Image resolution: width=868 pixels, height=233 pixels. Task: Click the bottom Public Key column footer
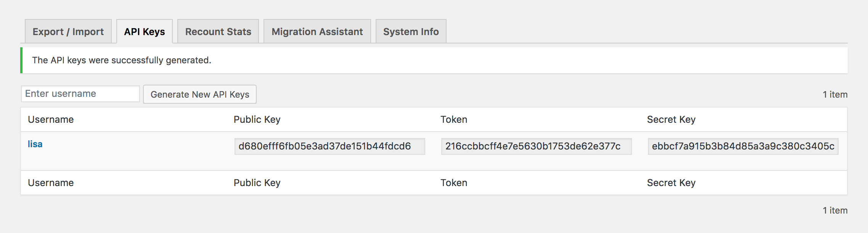[257, 183]
